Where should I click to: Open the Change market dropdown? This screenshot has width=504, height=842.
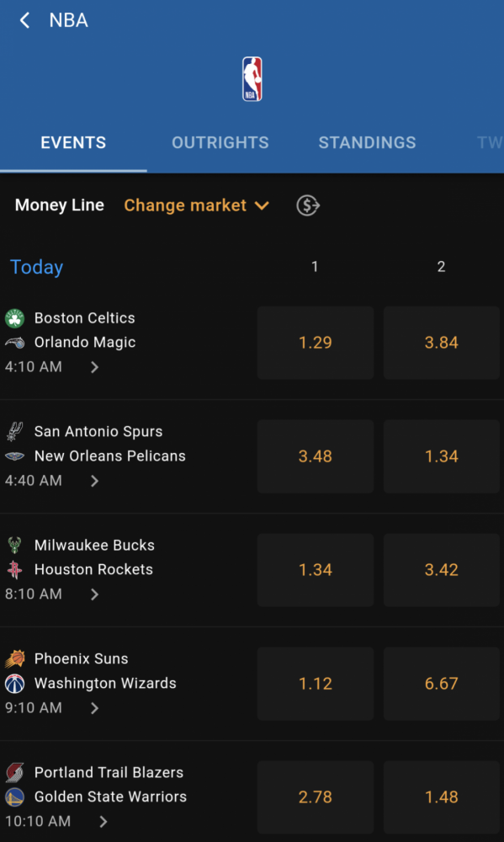196,205
